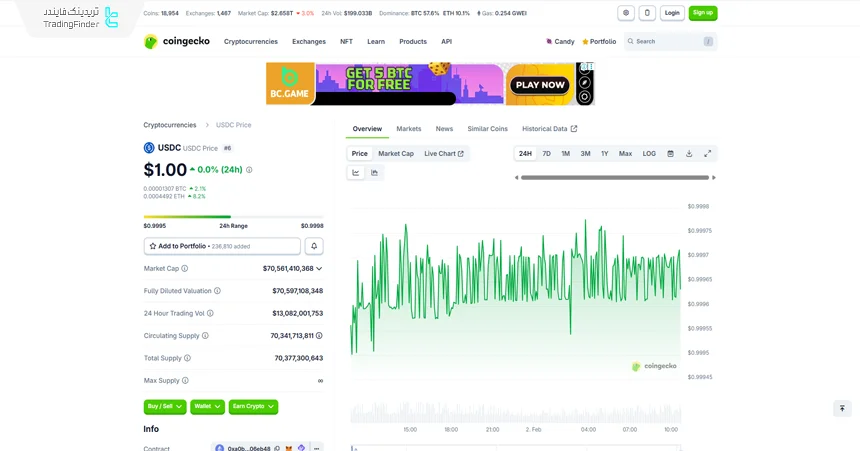
Task: Open the chart calendar date picker
Action: 670,154
